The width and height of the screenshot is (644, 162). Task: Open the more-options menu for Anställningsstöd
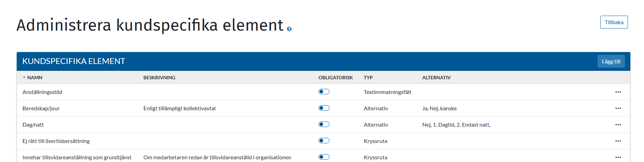click(x=618, y=92)
